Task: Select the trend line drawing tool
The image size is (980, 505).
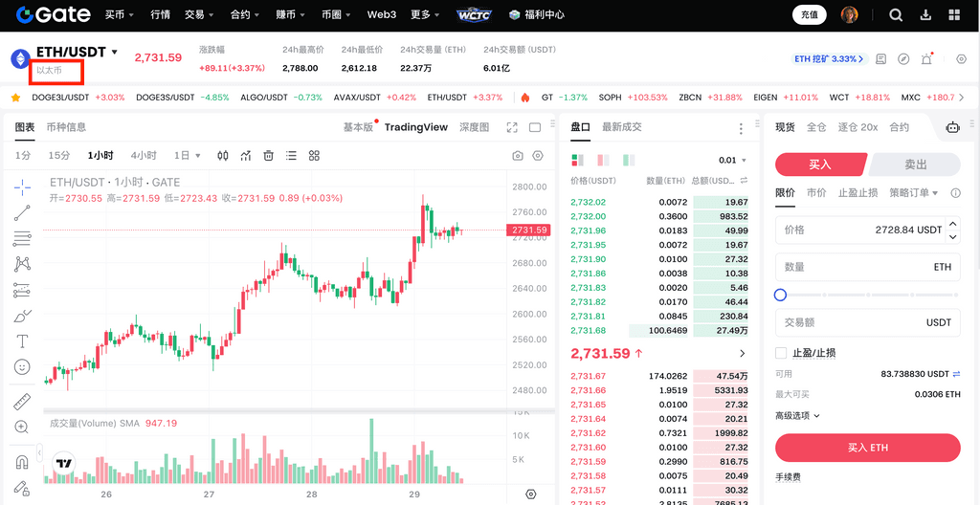Action: (22, 212)
